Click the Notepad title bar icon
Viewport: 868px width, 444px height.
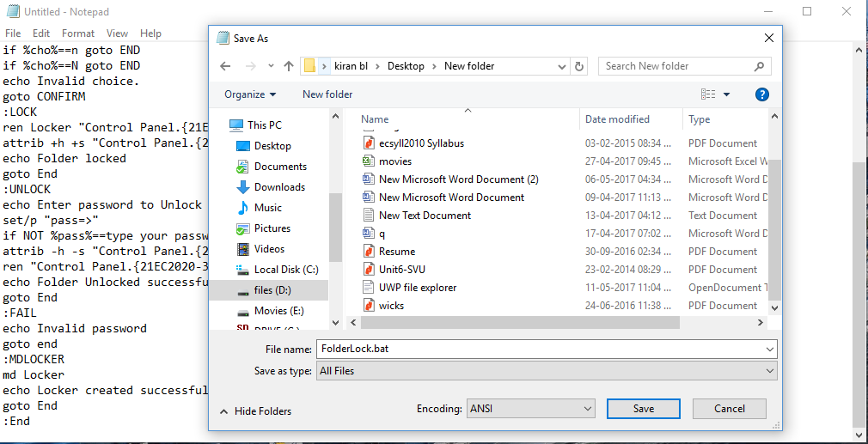pos(13,11)
